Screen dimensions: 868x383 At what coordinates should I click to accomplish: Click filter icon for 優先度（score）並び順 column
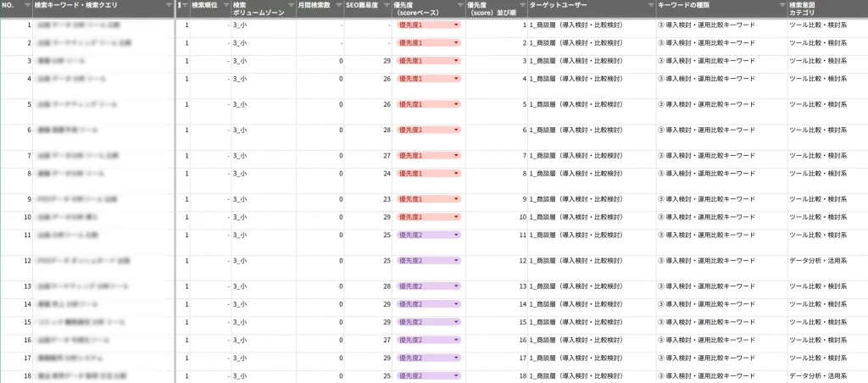pos(522,6)
